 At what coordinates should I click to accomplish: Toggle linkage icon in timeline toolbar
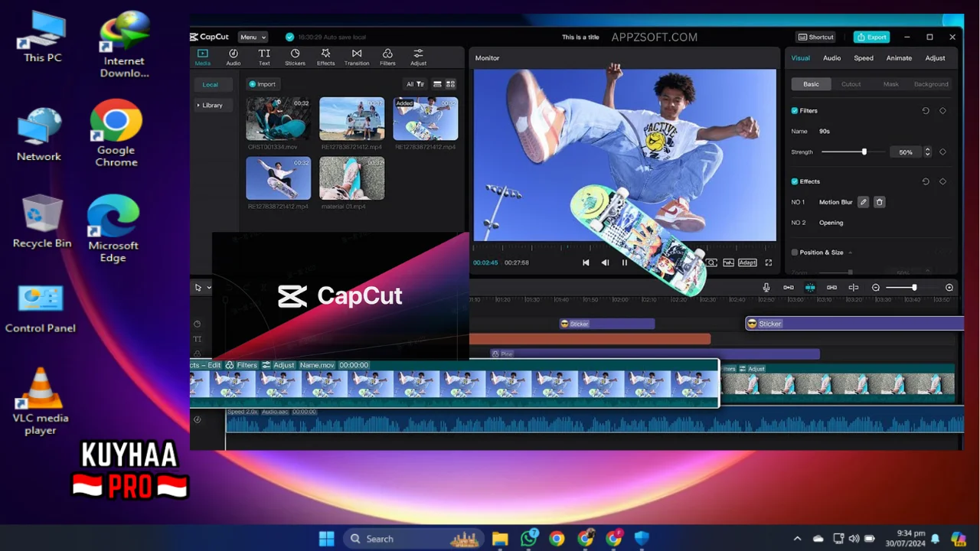831,288
